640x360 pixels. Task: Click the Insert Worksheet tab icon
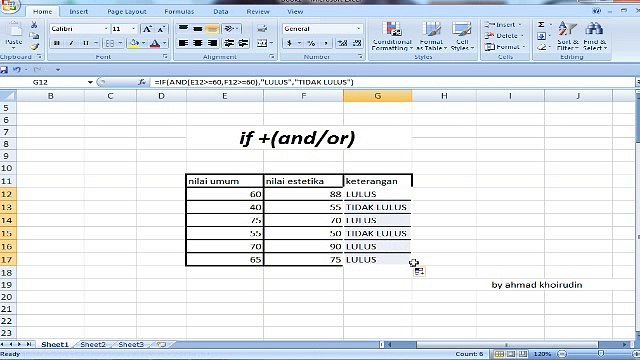pyautogui.click(x=161, y=344)
